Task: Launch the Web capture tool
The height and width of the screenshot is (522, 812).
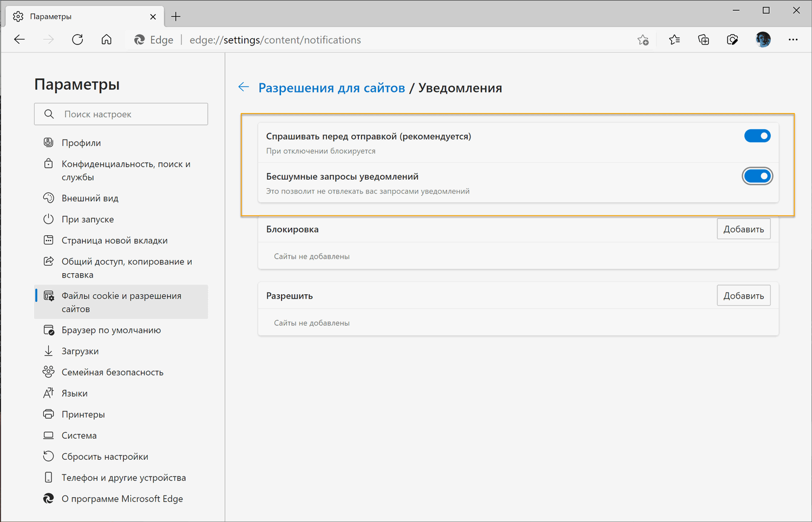Action: point(732,39)
